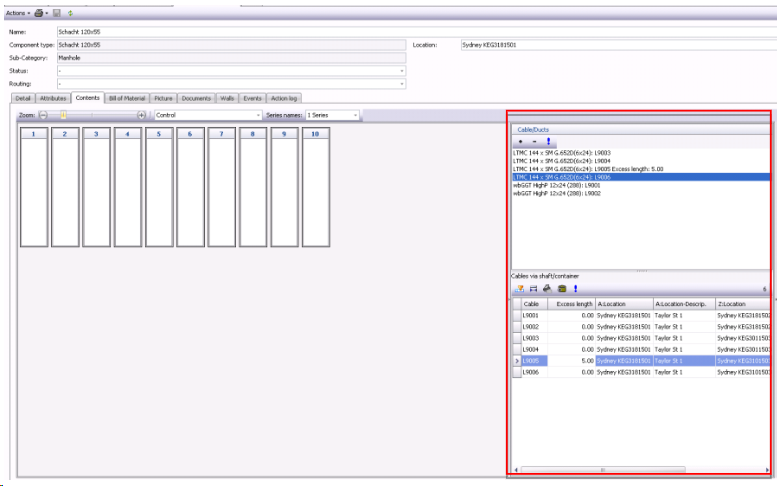Select cable row L9003 in table
The image size is (777, 486).
click(x=641, y=338)
